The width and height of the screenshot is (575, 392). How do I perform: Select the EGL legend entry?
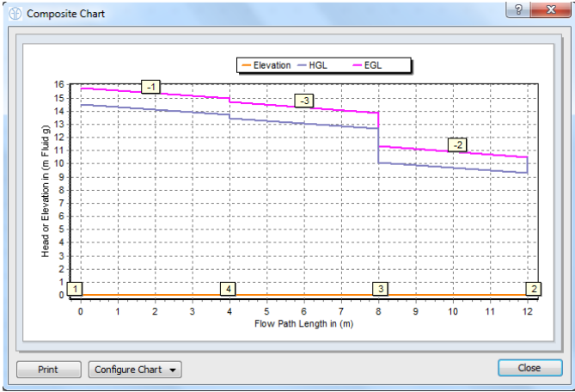tap(371, 65)
